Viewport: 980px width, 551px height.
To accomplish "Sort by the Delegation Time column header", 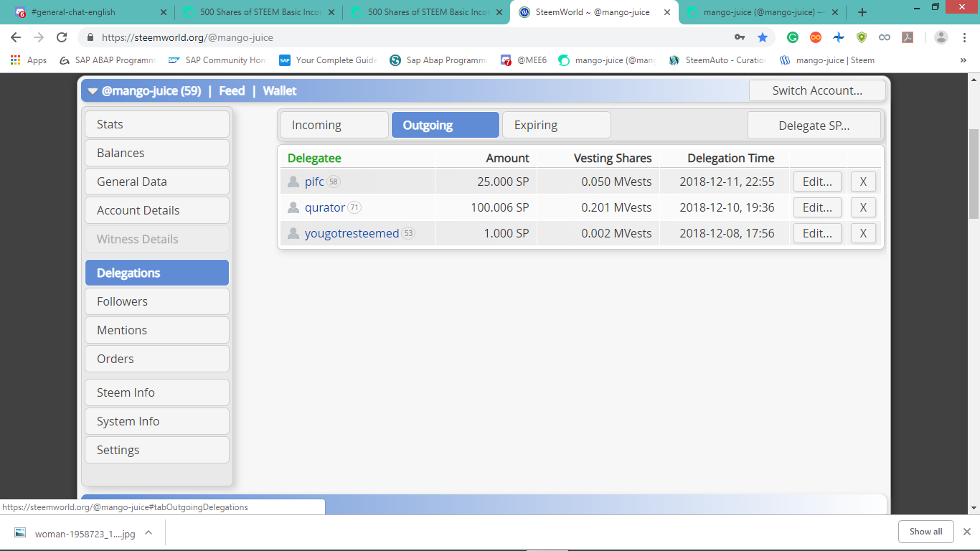I will (731, 158).
